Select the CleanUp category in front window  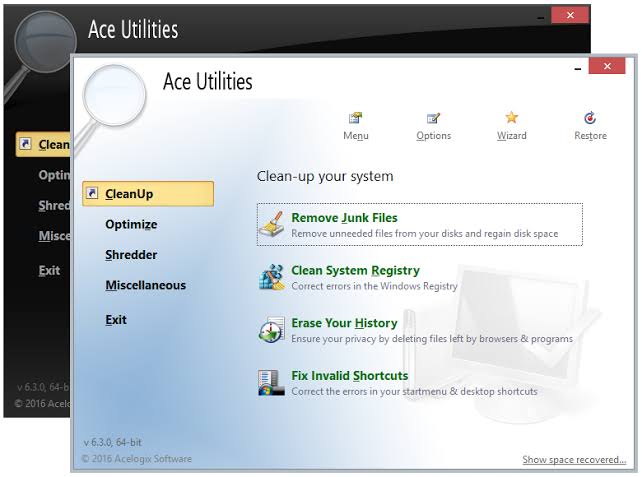(x=148, y=194)
